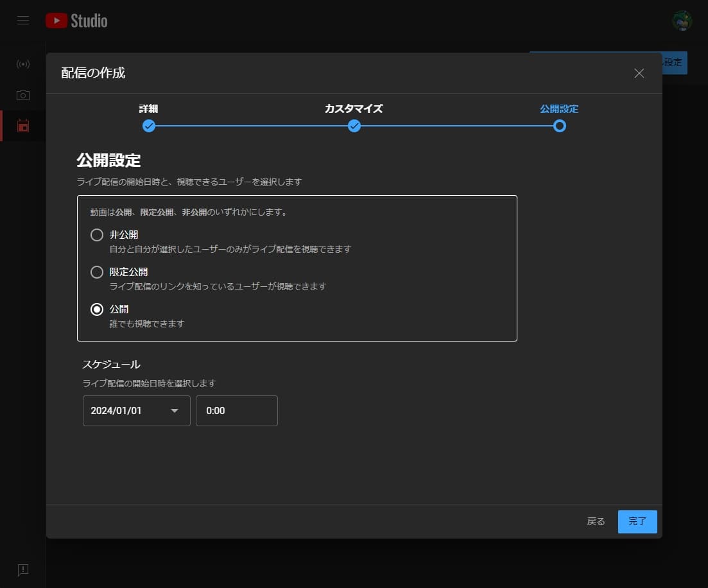
Task: Open the calendar manage sidebar icon
Action: (x=23, y=126)
